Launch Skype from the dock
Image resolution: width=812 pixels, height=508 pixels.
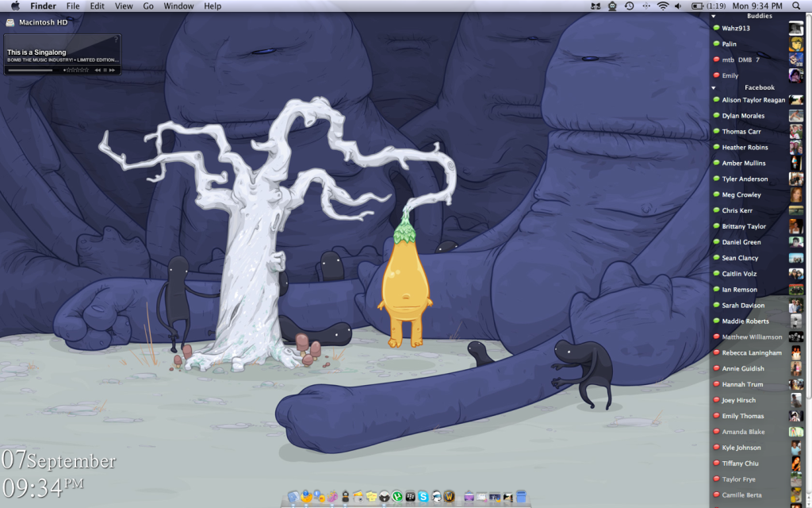click(423, 497)
